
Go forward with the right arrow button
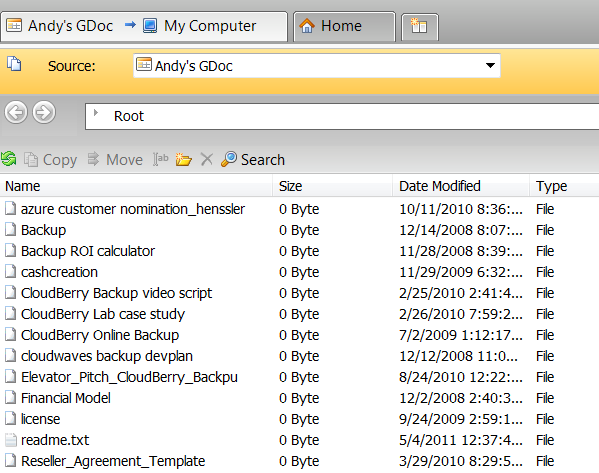pos(44,112)
